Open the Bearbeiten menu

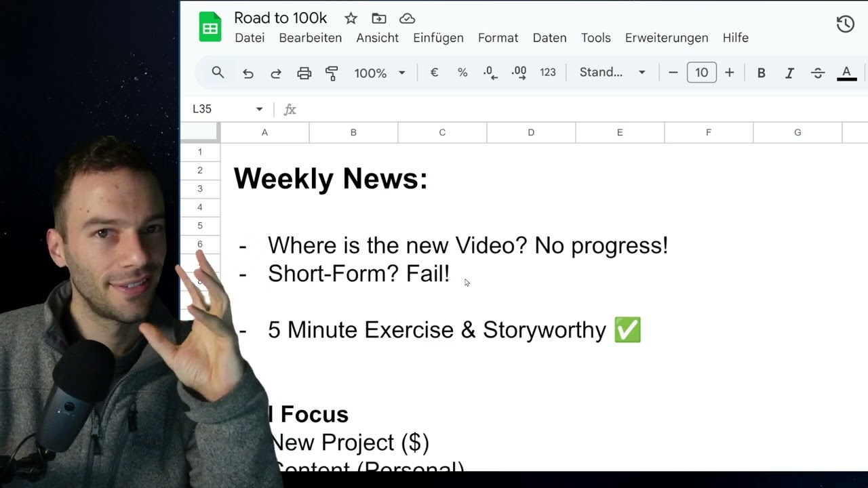(x=310, y=38)
